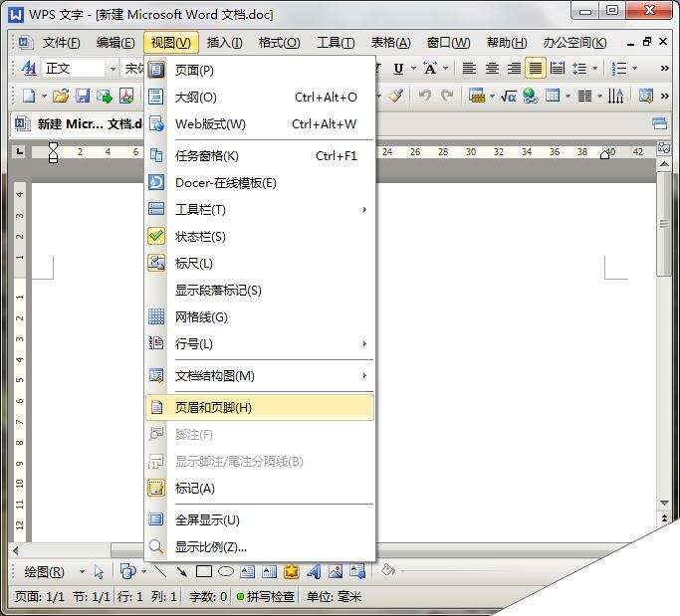Image resolution: width=680 pixels, height=616 pixels.
Task: Click the Underline U icon
Action: click(398, 69)
